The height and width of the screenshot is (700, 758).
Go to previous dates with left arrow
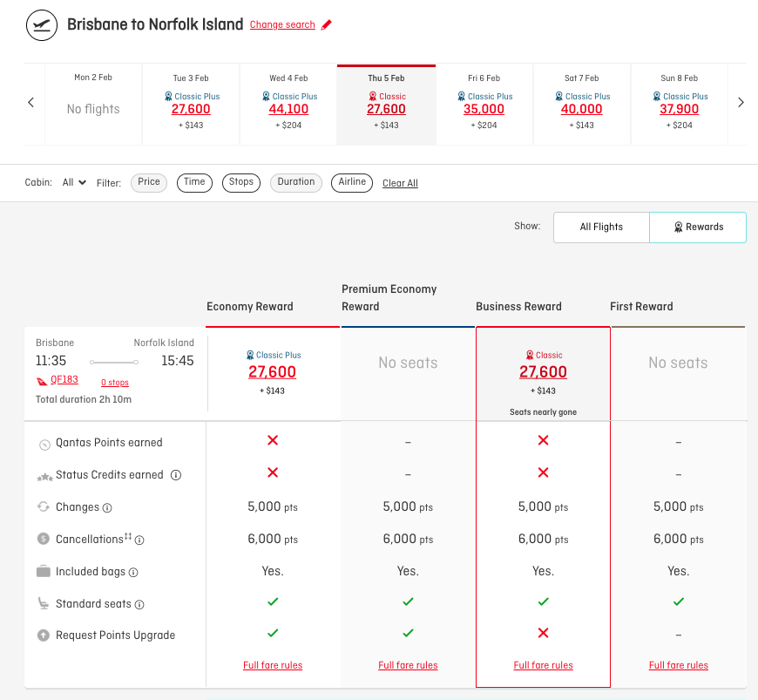point(31,103)
